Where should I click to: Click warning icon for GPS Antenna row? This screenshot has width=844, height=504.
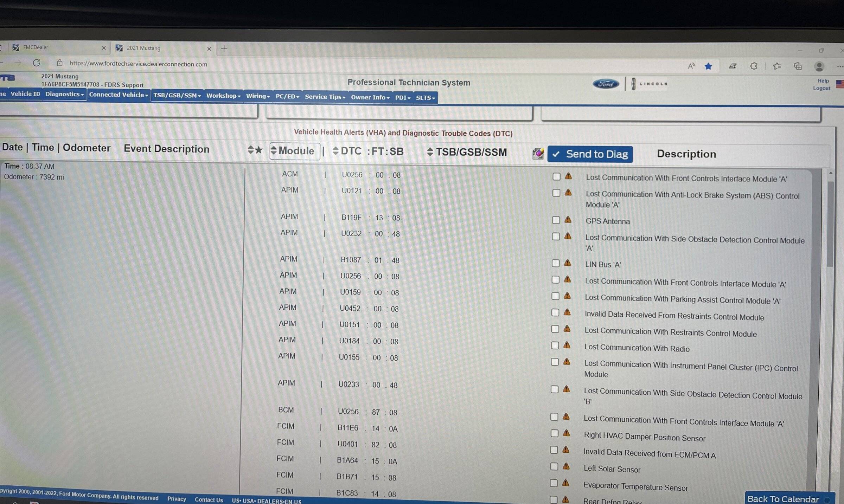pyautogui.click(x=568, y=220)
